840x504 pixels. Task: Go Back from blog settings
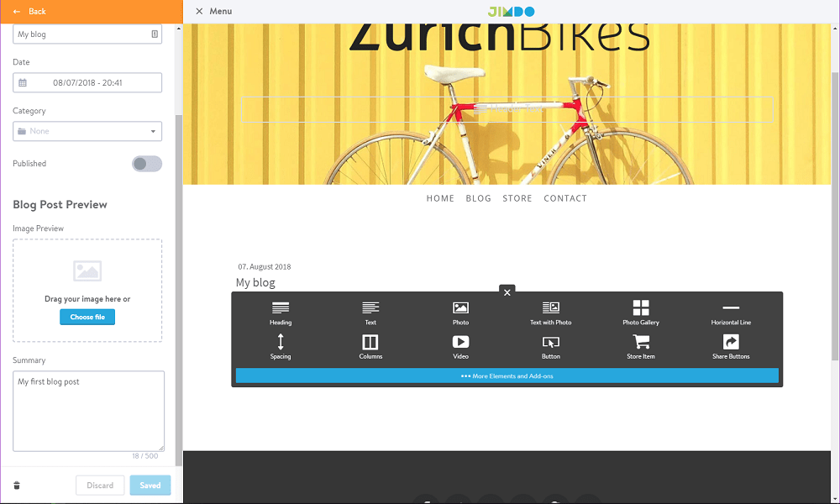point(30,11)
